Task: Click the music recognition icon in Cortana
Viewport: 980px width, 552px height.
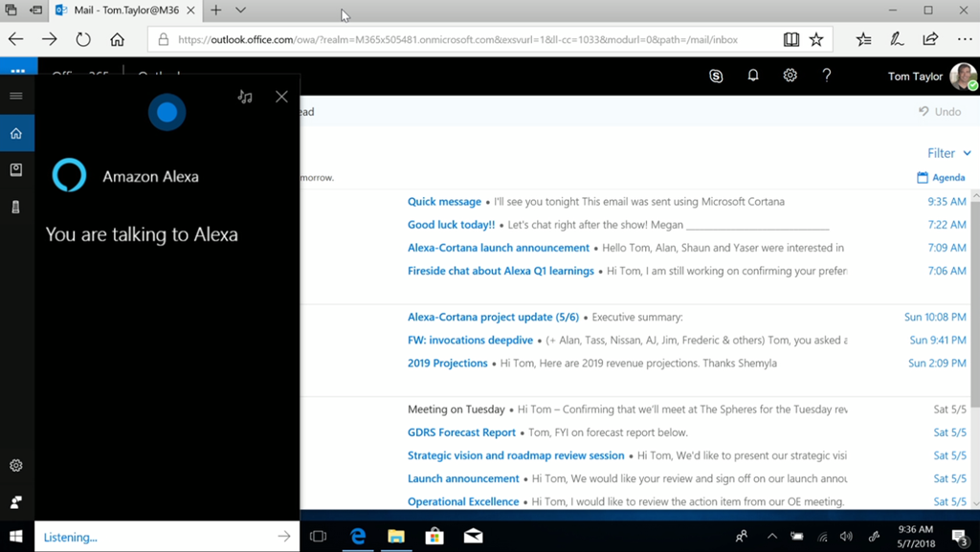Action: (245, 97)
